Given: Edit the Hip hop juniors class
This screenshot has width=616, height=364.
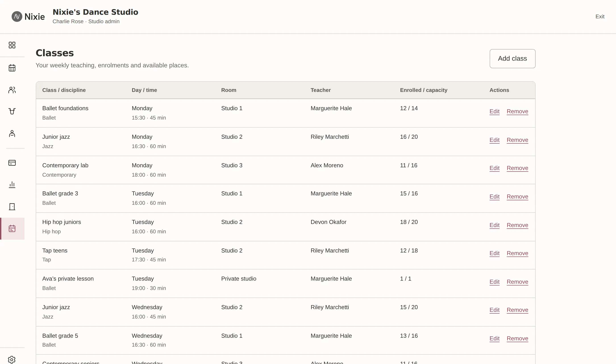Looking at the screenshot, I should pyautogui.click(x=494, y=225).
